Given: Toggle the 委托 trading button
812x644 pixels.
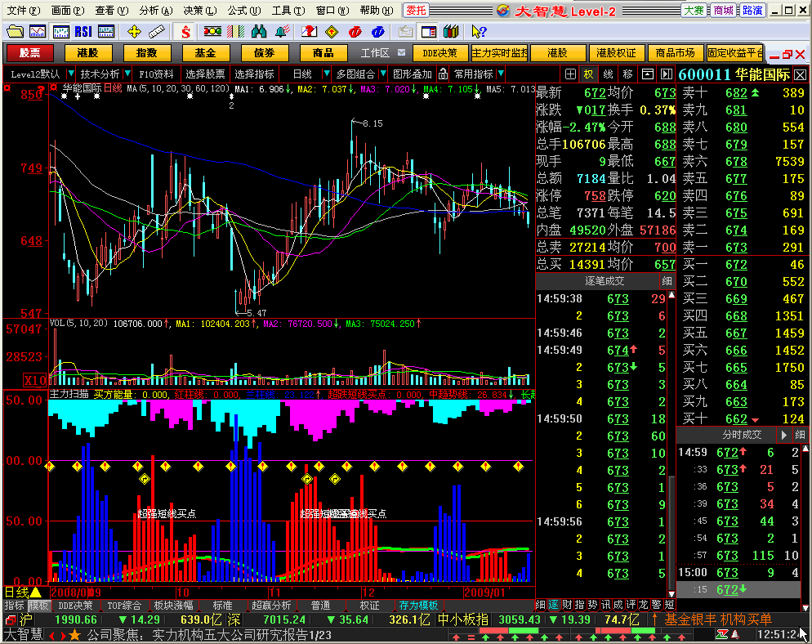Looking at the screenshot, I should tap(417, 11).
